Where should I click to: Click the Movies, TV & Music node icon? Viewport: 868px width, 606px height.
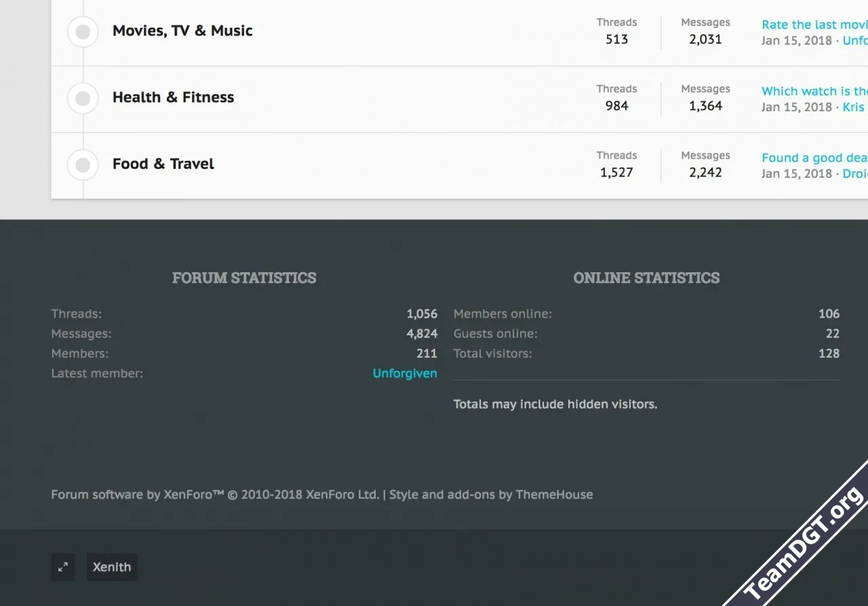(83, 32)
